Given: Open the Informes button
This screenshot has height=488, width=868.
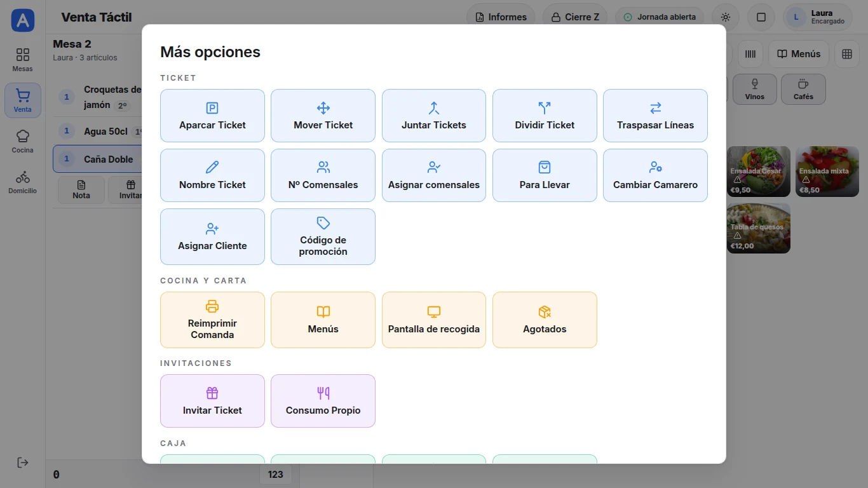Looking at the screenshot, I should point(501,17).
